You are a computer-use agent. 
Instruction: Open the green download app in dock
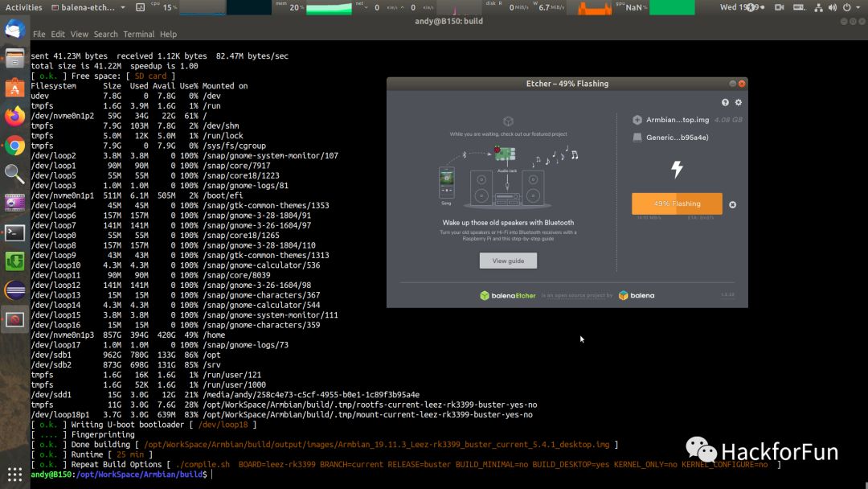(15, 261)
